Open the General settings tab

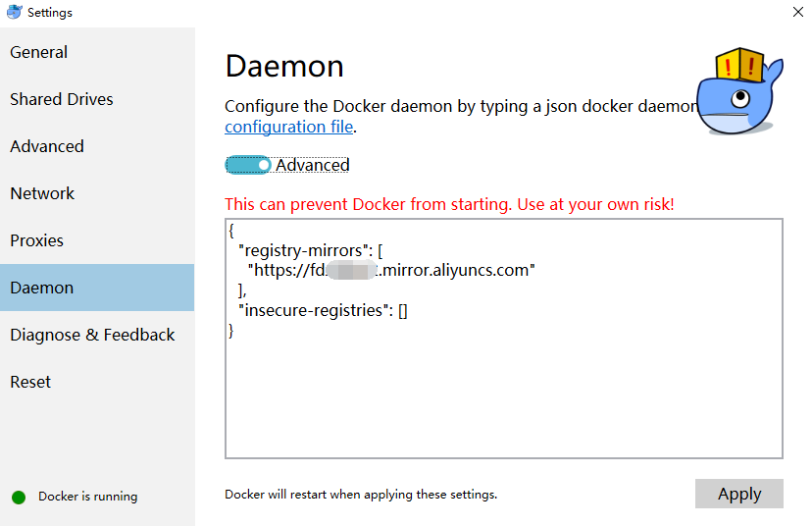point(39,52)
